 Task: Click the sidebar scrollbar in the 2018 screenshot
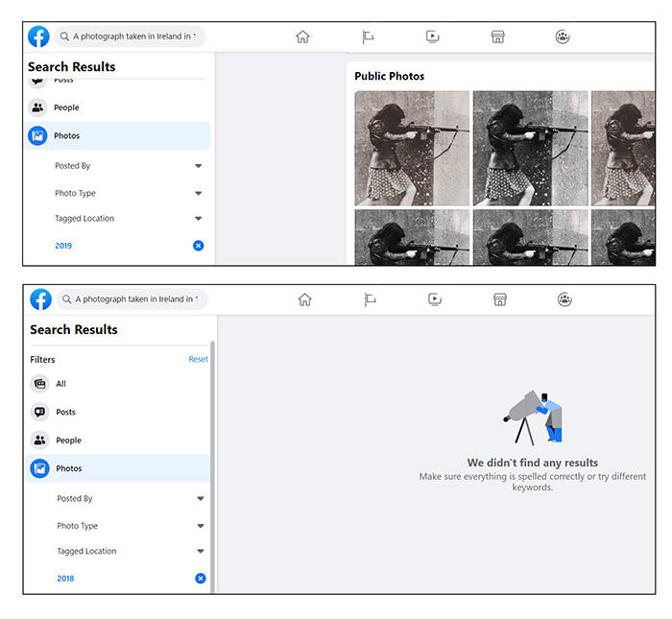click(212, 467)
